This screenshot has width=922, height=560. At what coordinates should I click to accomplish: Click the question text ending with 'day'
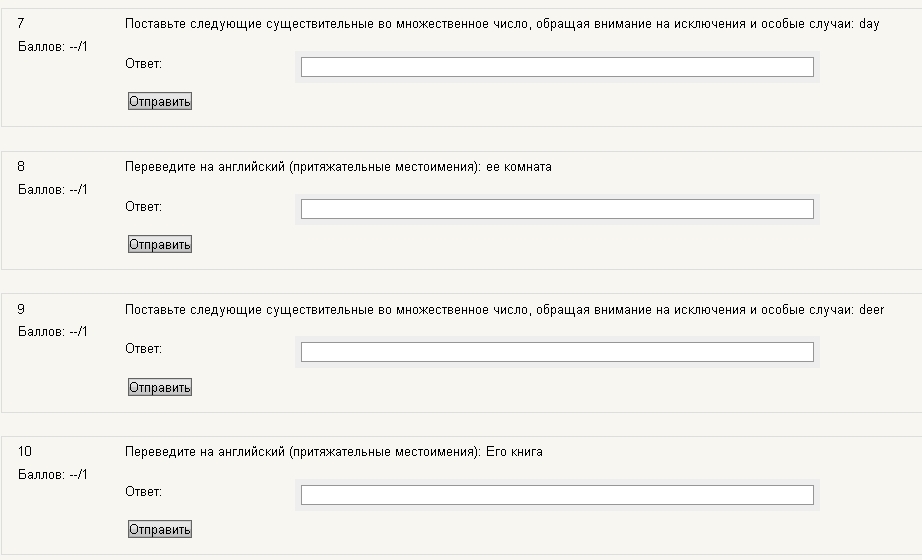click(502, 24)
